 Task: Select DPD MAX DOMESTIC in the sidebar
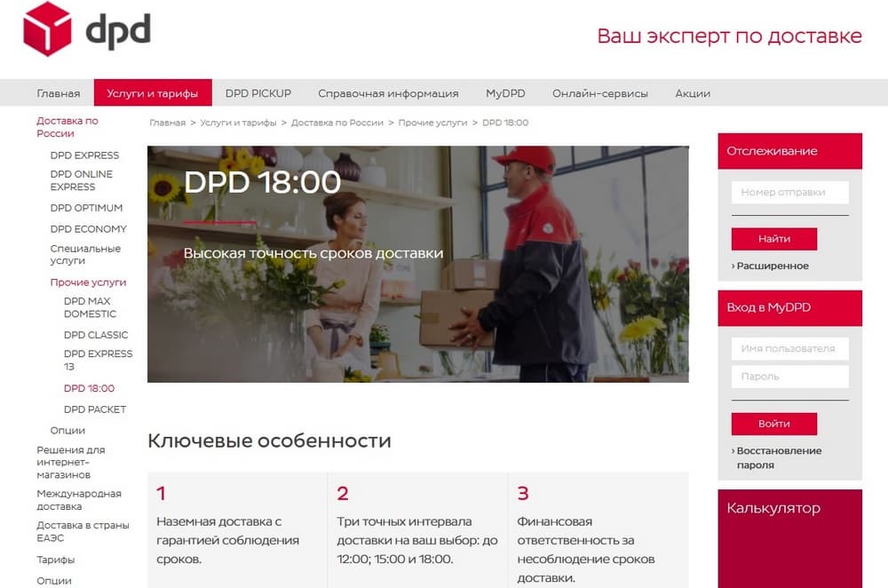click(x=91, y=307)
